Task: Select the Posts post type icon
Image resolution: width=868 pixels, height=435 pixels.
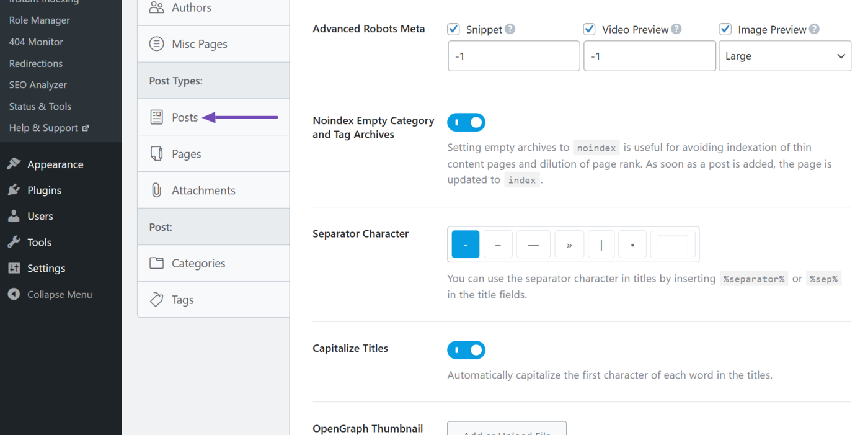Action: click(x=156, y=117)
